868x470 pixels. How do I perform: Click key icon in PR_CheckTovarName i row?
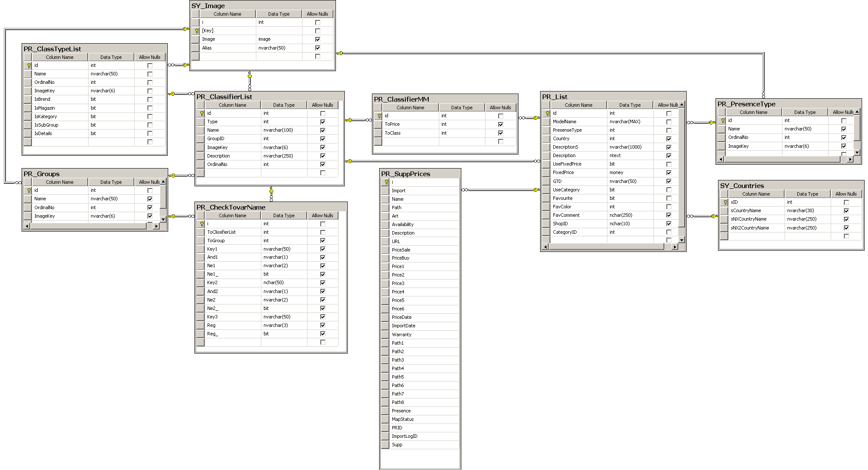pyautogui.click(x=202, y=224)
